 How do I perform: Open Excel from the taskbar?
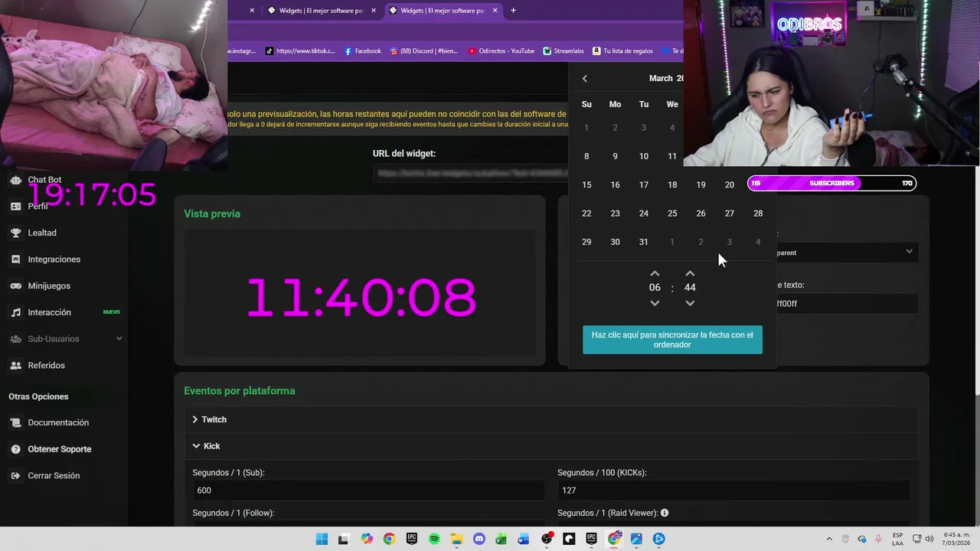click(x=501, y=539)
